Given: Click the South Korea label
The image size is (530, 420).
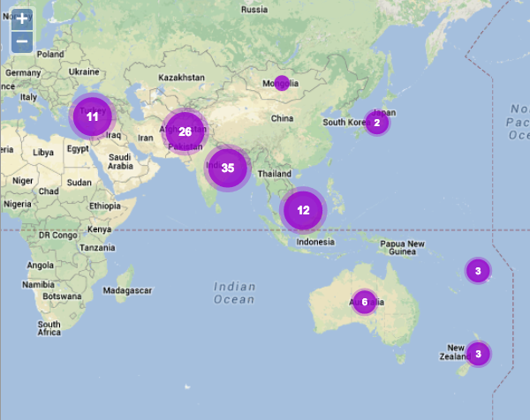Looking at the screenshot, I should (x=344, y=123).
